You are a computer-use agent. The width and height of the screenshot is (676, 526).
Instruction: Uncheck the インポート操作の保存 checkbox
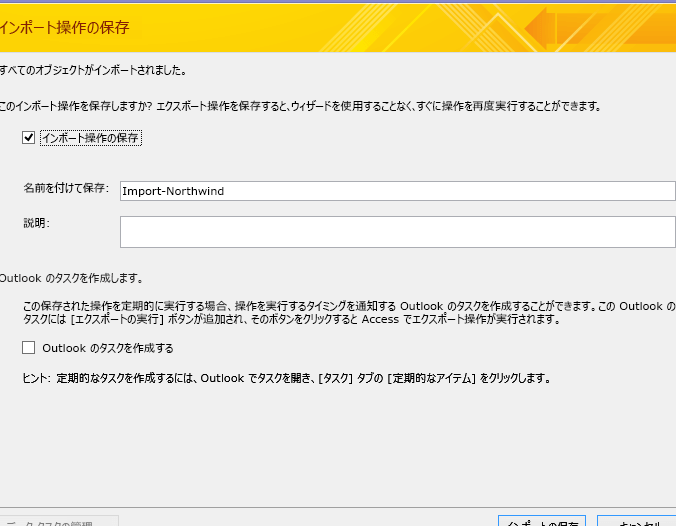(28, 138)
